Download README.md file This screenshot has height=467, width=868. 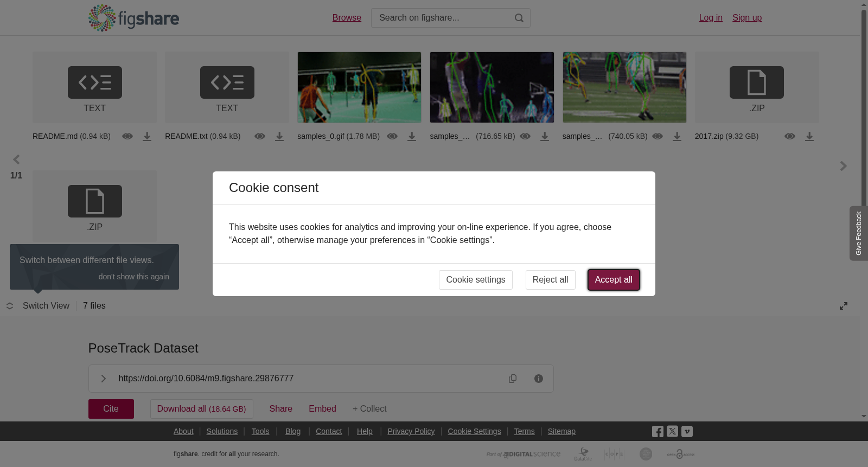click(147, 137)
